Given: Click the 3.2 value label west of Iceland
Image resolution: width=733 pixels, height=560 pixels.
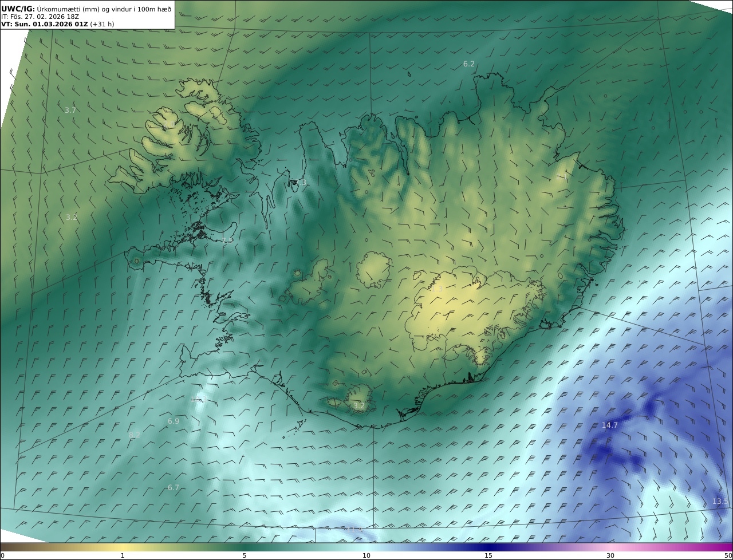Looking at the screenshot, I should [72, 218].
